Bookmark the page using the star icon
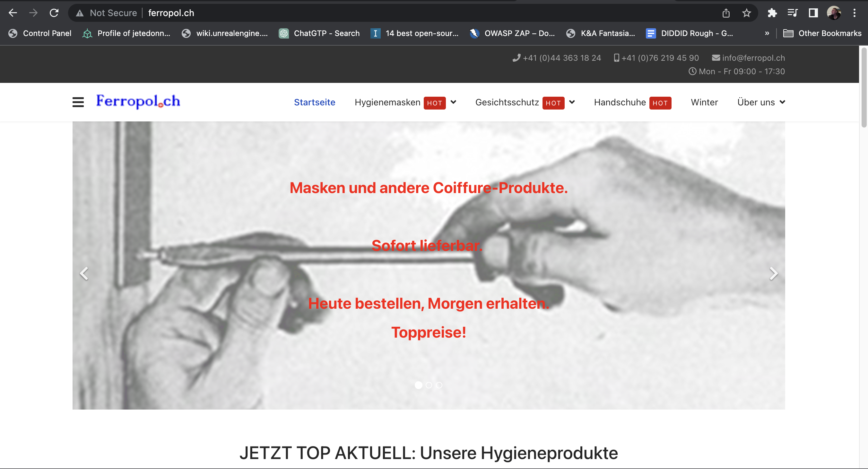 (x=746, y=13)
